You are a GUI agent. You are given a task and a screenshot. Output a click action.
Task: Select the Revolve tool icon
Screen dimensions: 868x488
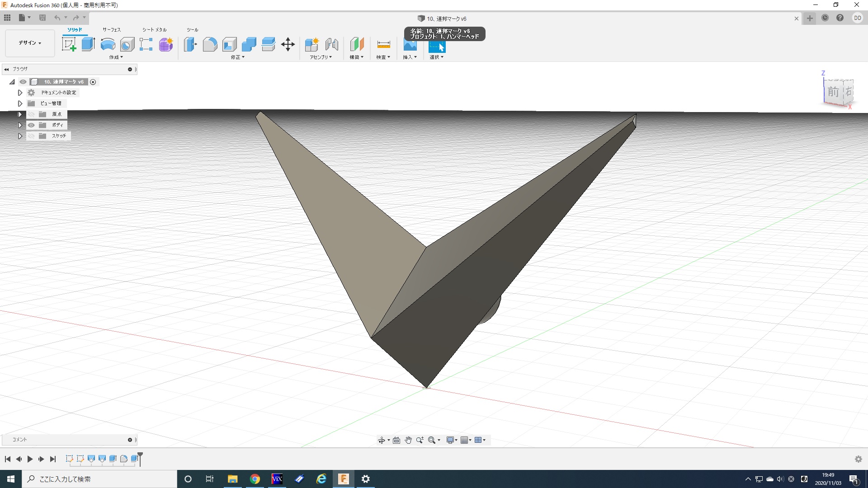(108, 44)
